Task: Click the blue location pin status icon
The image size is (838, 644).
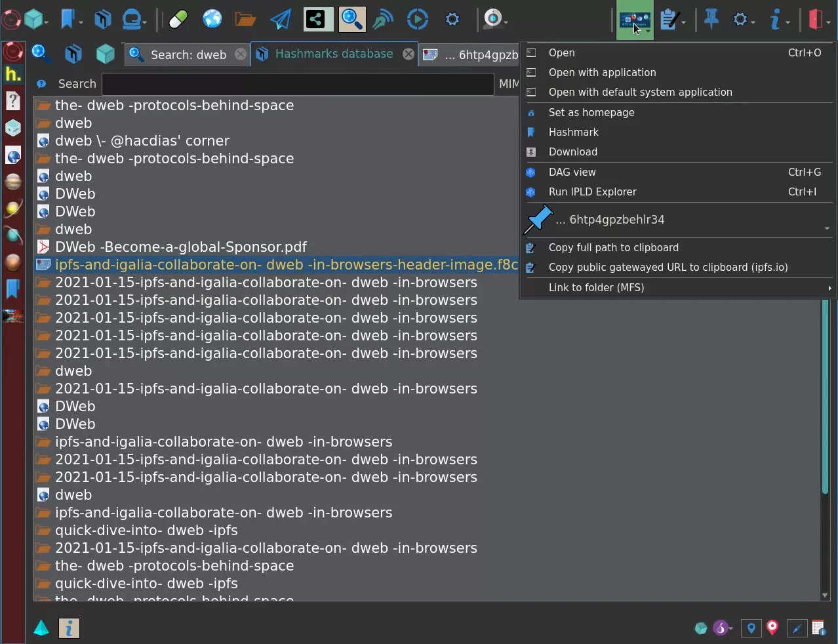Action: (x=751, y=628)
